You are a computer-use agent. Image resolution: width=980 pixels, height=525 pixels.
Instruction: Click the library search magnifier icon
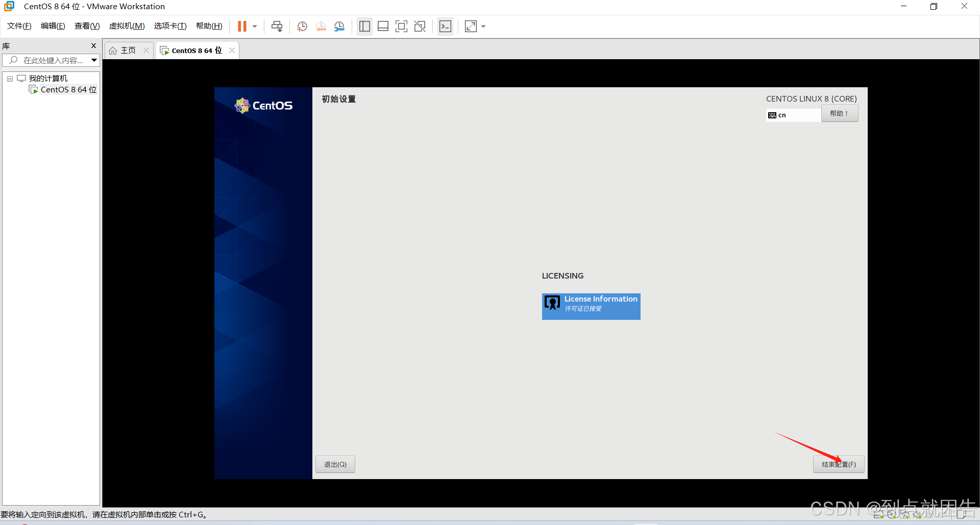point(14,60)
